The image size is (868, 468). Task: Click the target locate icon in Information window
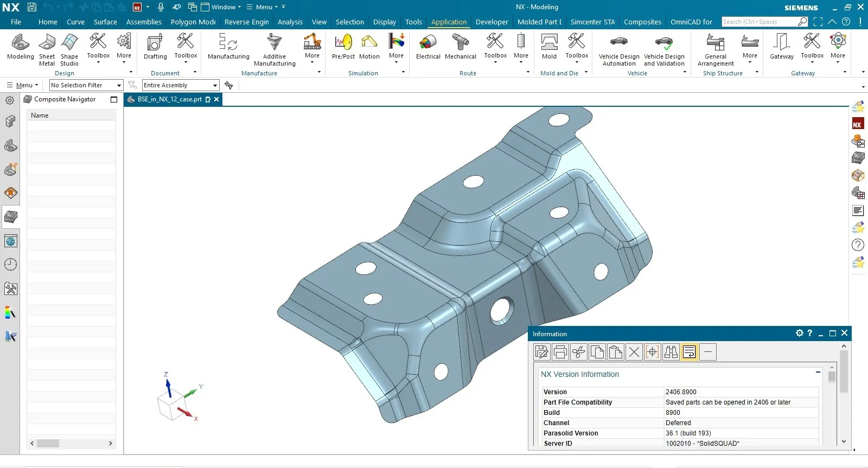point(653,352)
